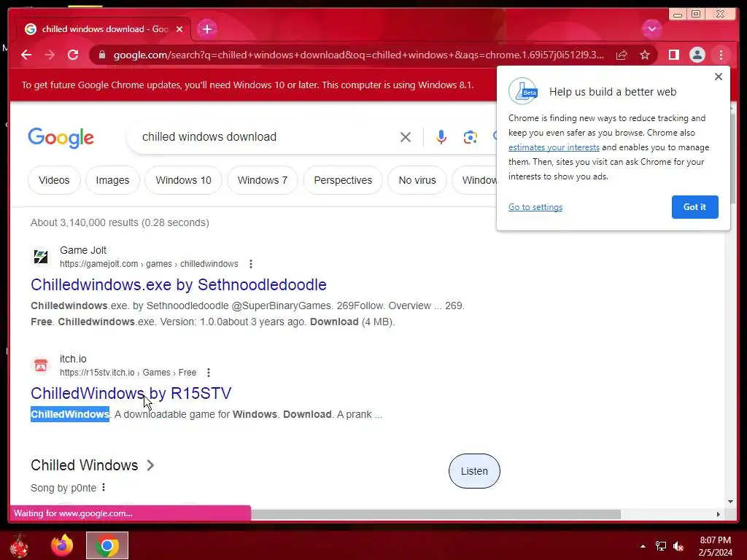Select the No virus filter chip
747x560 pixels.
point(417,181)
